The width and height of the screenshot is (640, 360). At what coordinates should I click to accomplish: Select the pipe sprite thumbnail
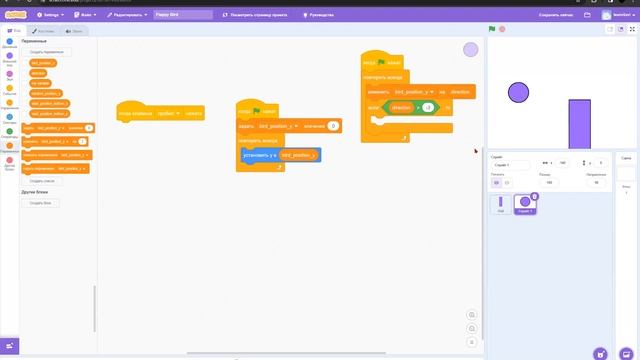(x=500, y=204)
